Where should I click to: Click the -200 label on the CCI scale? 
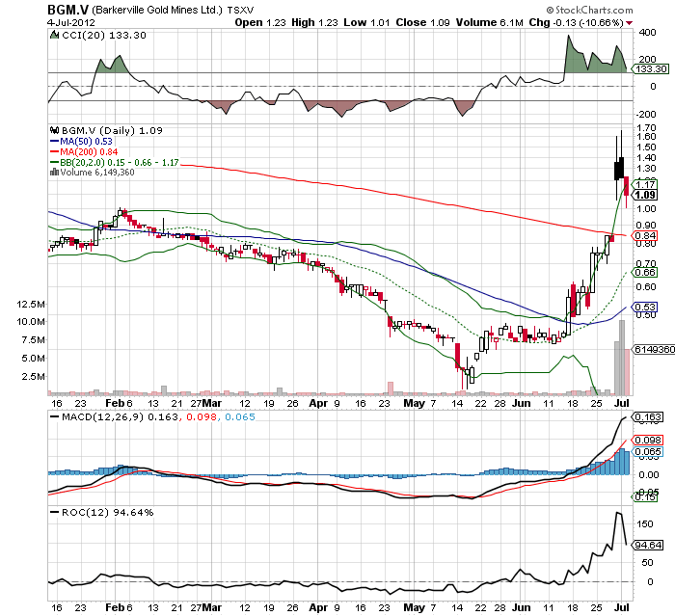[646, 114]
